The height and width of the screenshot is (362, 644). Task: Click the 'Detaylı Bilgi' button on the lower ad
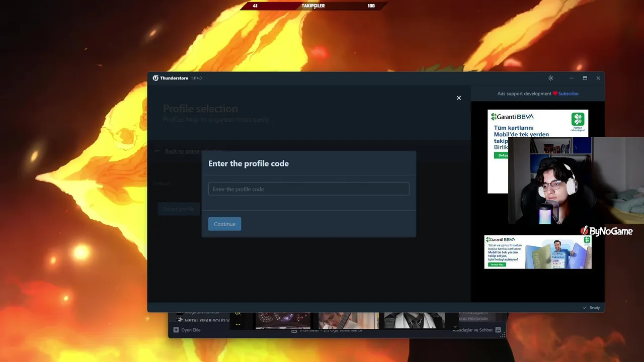click(x=497, y=264)
